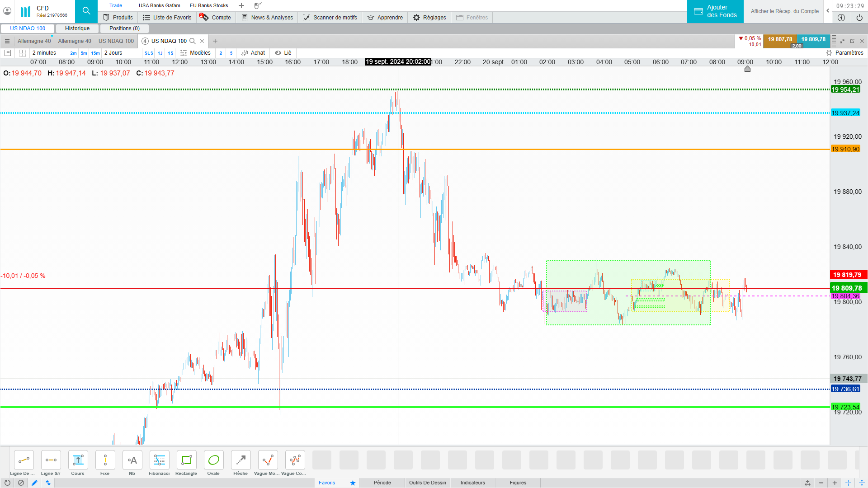868x488 pixels.
Task: Switch to the Historique tab
Action: coord(77,28)
